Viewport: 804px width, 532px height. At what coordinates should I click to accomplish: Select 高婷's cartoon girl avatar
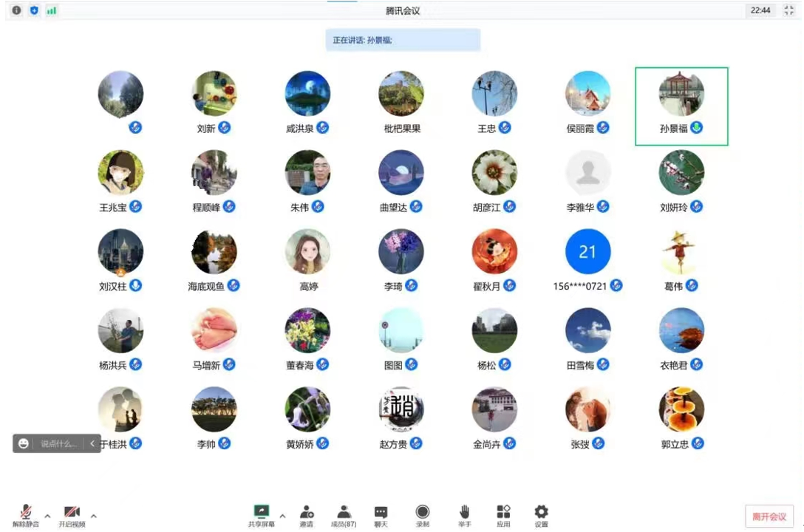[x=307, y=252]
